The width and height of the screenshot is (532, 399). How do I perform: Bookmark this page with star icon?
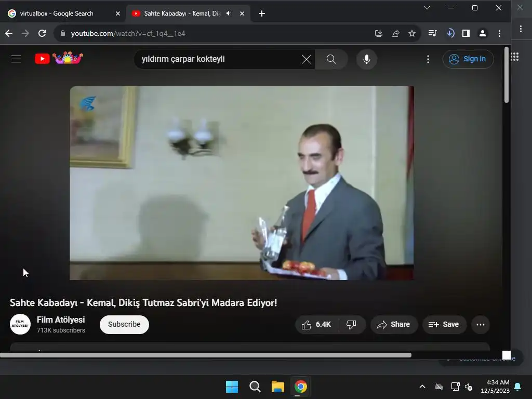click(x=412, y=33)
